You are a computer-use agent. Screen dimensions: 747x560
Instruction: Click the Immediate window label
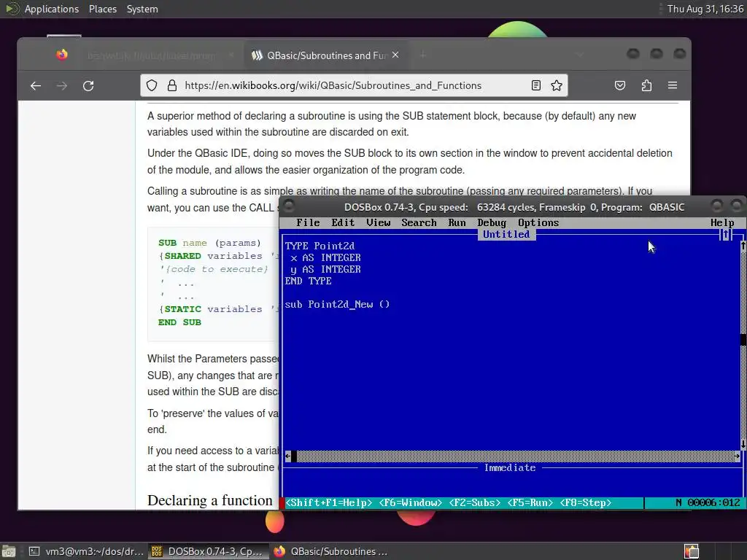(510, 468)
